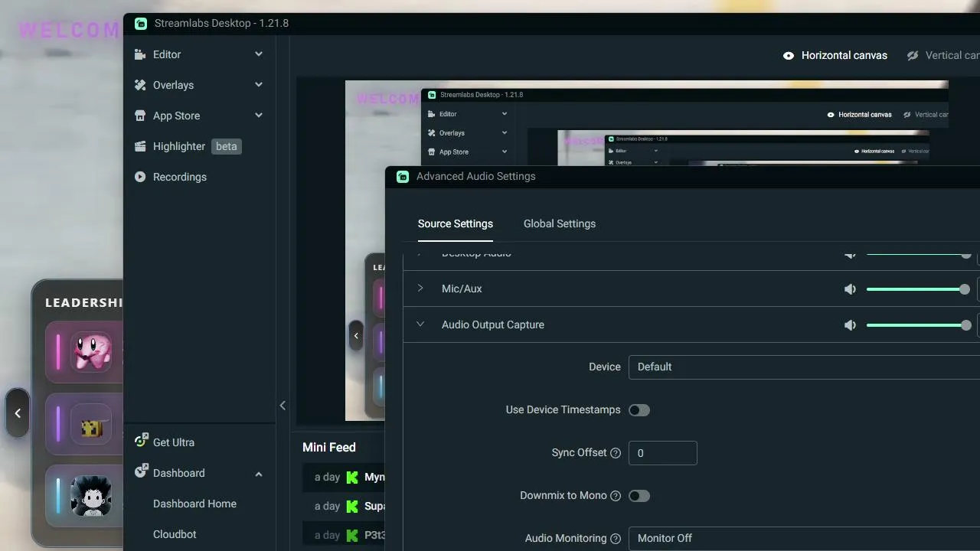
Task: Select the pink Kirby avatar in the Leadership widget
Action: (x=92, y=352)
